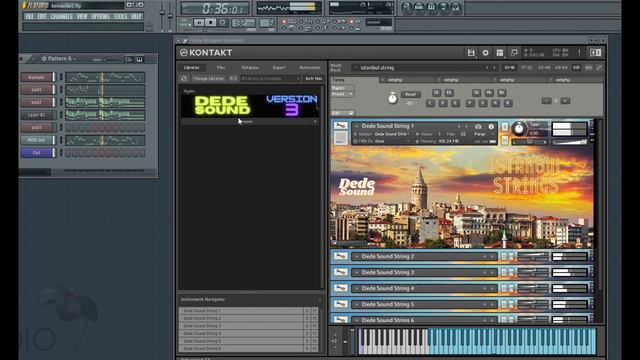Click the FL Studio play/pause button
This screenshot has height=360, width=640.
coord(199,22)
